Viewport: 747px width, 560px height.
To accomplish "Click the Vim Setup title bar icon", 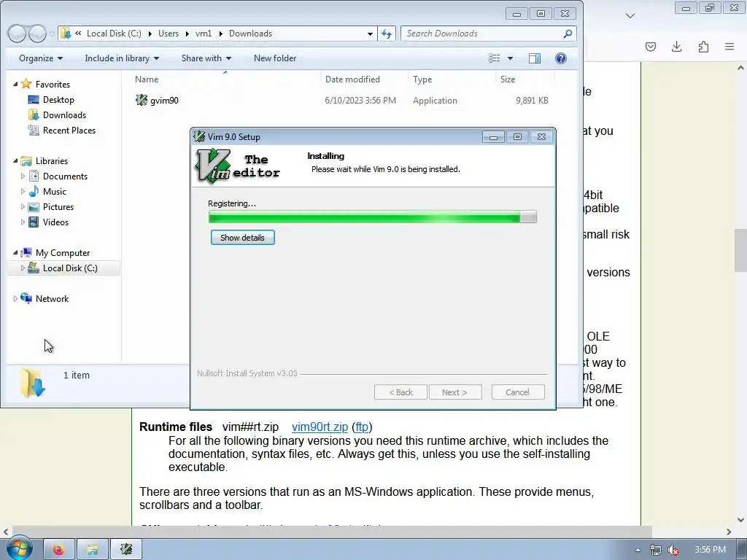I will coord(199,136).
